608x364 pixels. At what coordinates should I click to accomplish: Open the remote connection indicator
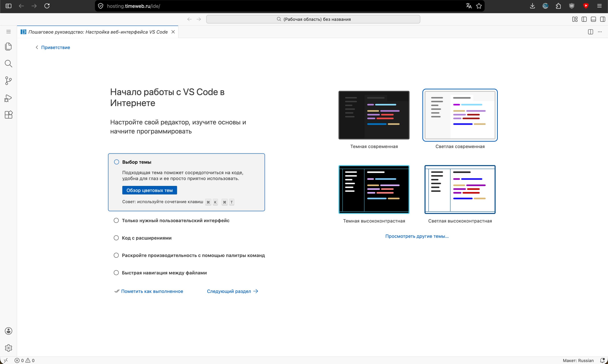[5, 360]
